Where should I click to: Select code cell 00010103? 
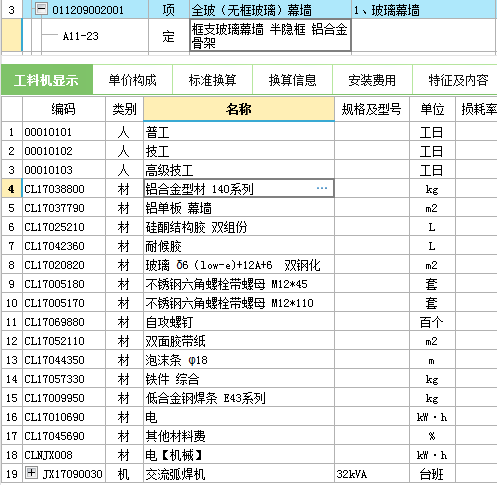(64, 170)
